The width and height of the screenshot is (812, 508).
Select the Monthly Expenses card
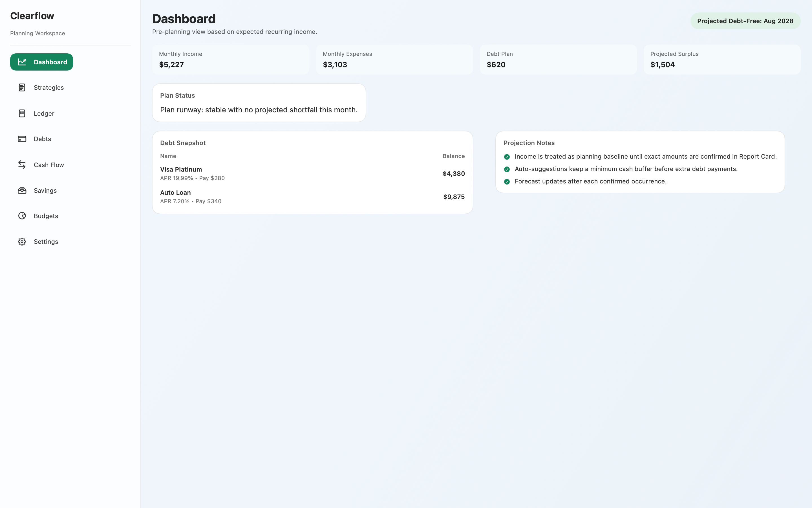pyautogui.click(x=394, y=60)
